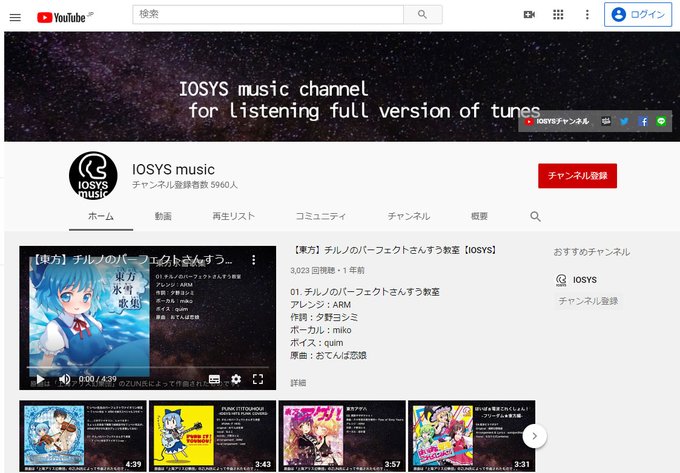Open the hamburger guide menu
The width and height of the screenshot is (680, 473).
(15, 17)
